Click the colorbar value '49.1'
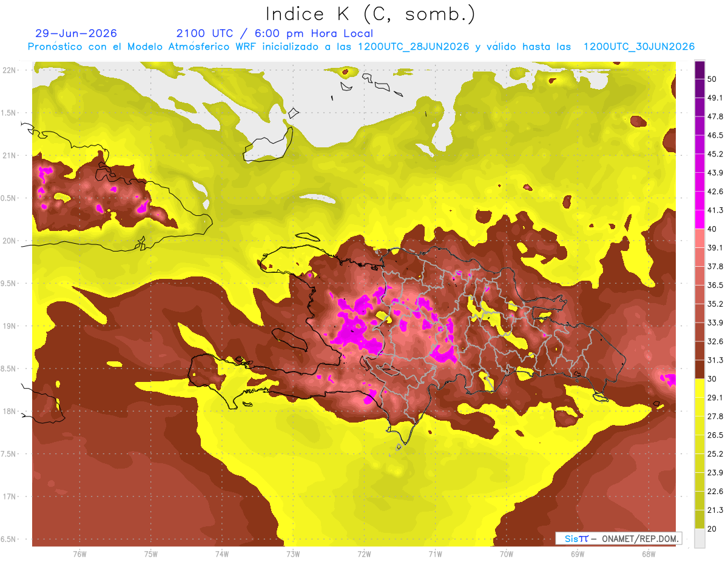The width and height of the screenshot is (728, 562). [x=715, y=98]
